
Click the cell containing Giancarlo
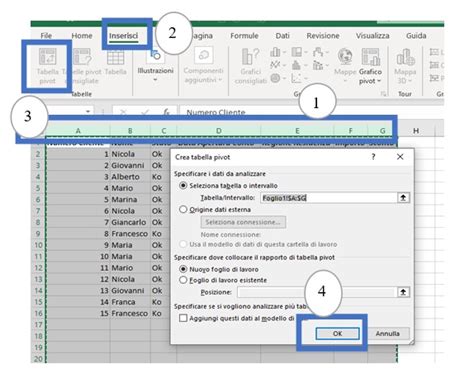point(130,222)
